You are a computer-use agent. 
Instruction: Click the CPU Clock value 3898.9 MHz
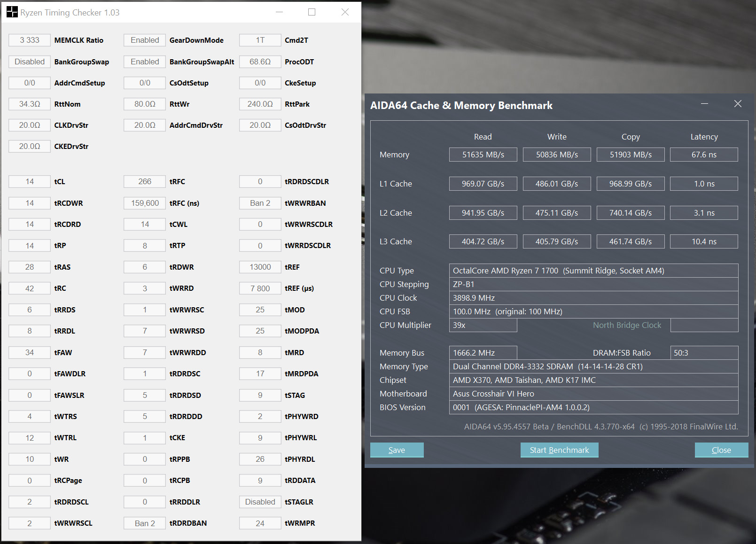point(593,298)
